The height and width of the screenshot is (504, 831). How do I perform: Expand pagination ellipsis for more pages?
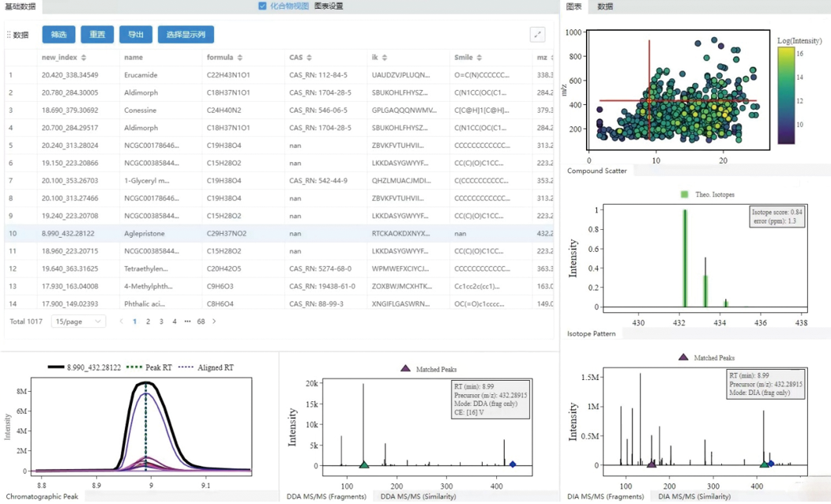click(187, 322)
